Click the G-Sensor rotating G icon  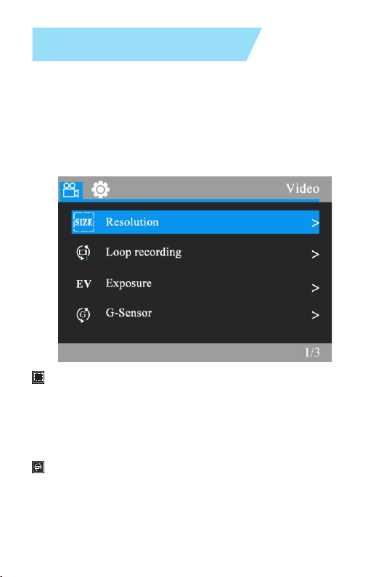(83, 314)
